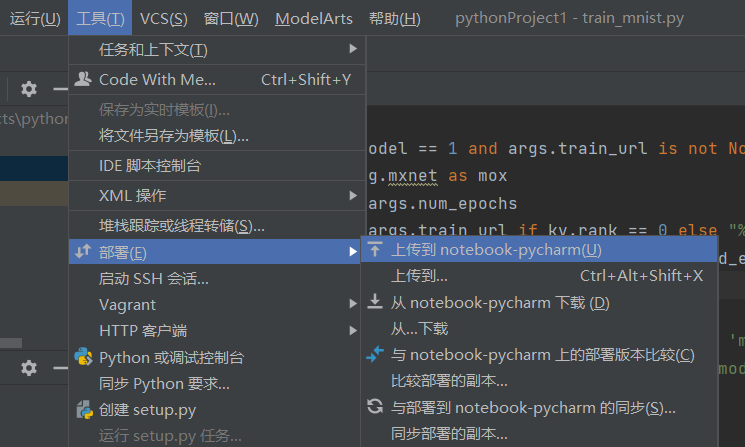Open the VCS(S) menu
Image resolution: width=745 pixels, height=447 pixels.
163,19
